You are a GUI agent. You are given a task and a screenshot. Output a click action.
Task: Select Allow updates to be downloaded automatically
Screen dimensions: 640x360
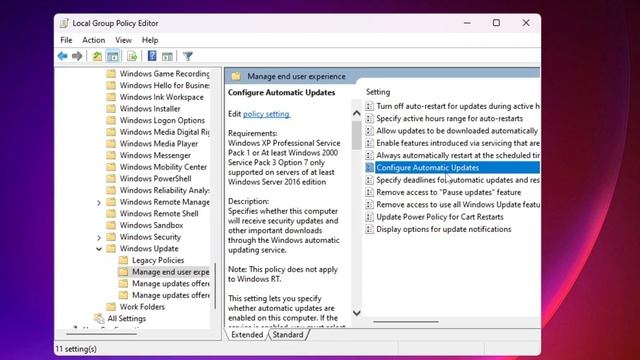pos(457,131)
